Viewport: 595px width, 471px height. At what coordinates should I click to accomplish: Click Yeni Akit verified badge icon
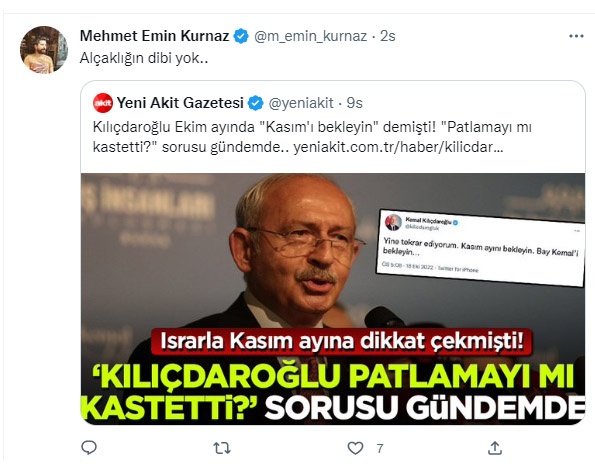(x=255, y=103)
